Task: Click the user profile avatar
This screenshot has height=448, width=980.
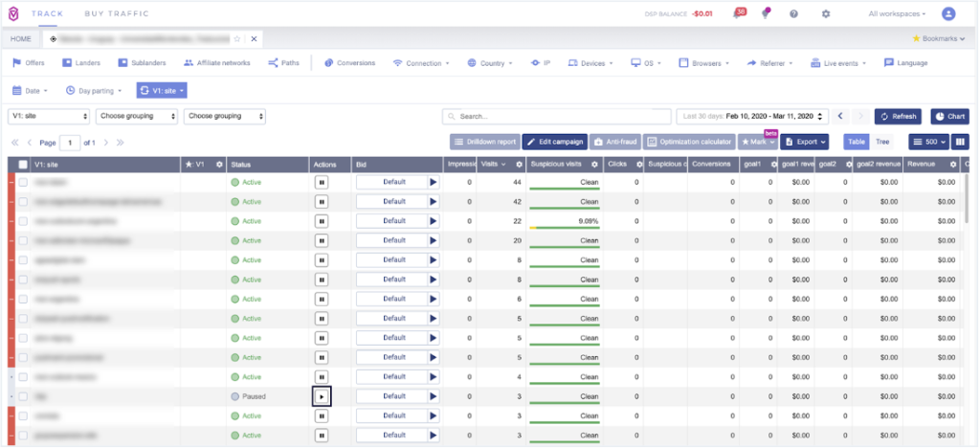Action: [x=948, y=13]
